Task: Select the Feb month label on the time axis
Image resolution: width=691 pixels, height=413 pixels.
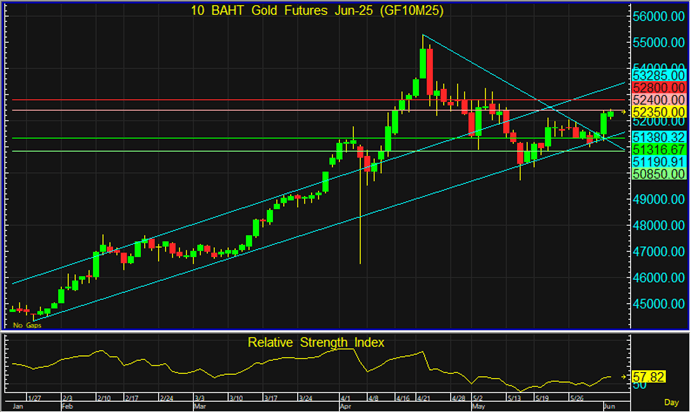Action: coord(68,408)
